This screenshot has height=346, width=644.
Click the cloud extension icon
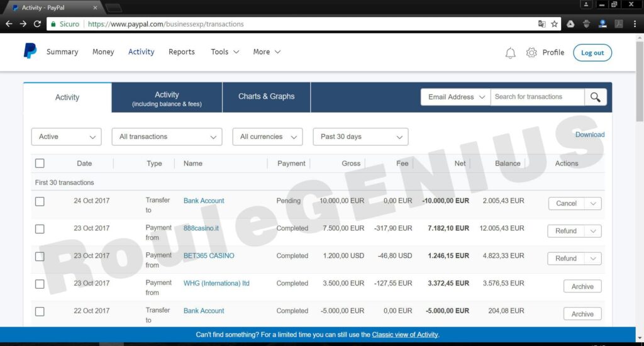tap(570, 24)
